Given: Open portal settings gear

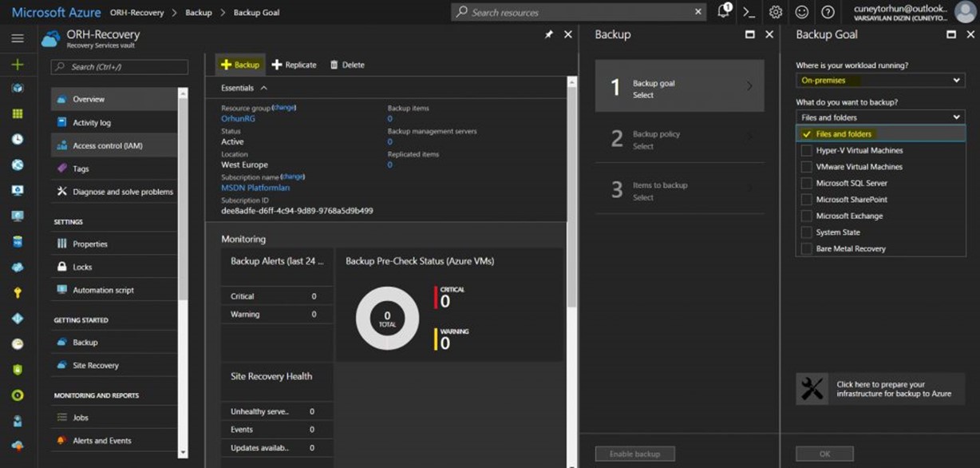Looking at the screenshot, I should point(776,12).
